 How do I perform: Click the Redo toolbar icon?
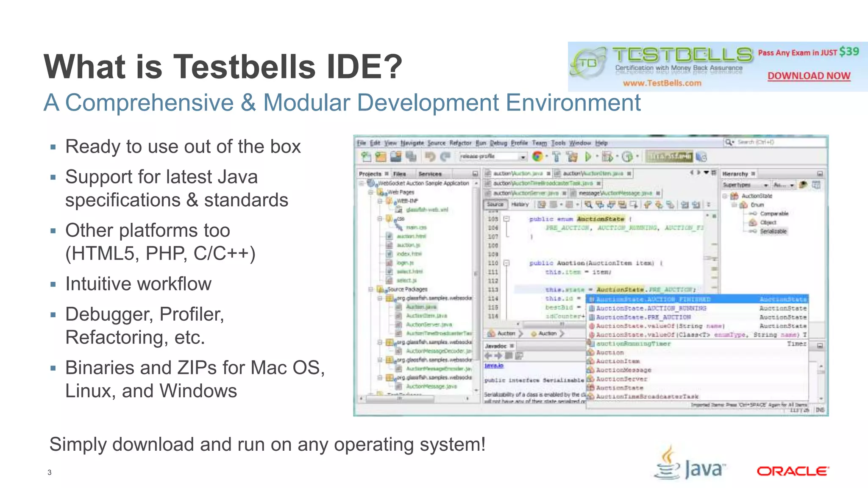pyautogui.click(x=445, y=156)
